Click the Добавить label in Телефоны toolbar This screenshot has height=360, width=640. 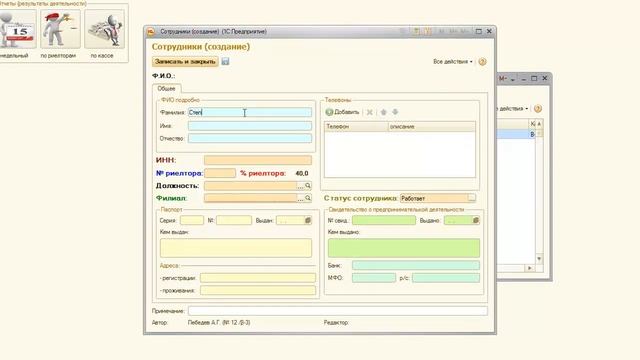(x=347, y=112)
